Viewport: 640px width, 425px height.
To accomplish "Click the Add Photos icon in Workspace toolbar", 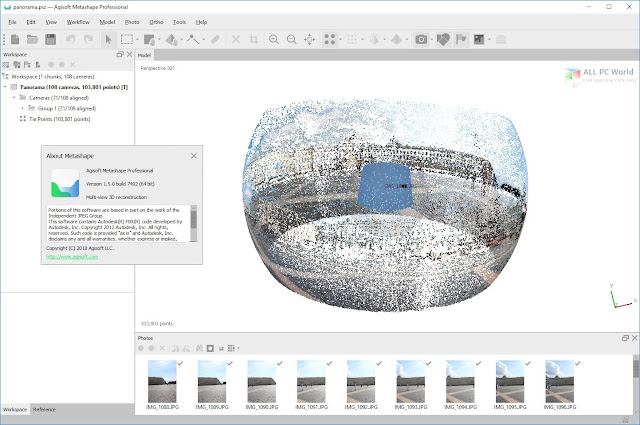I will point(17,65).
